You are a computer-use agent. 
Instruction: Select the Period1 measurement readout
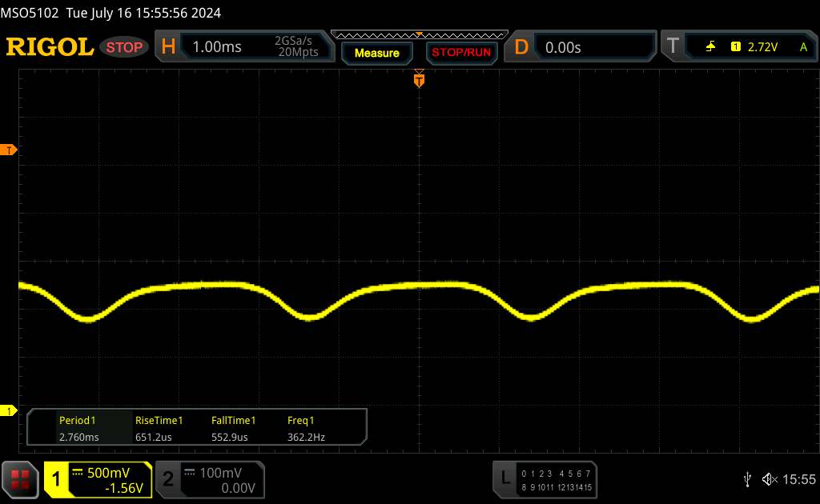tap(78, 429)
